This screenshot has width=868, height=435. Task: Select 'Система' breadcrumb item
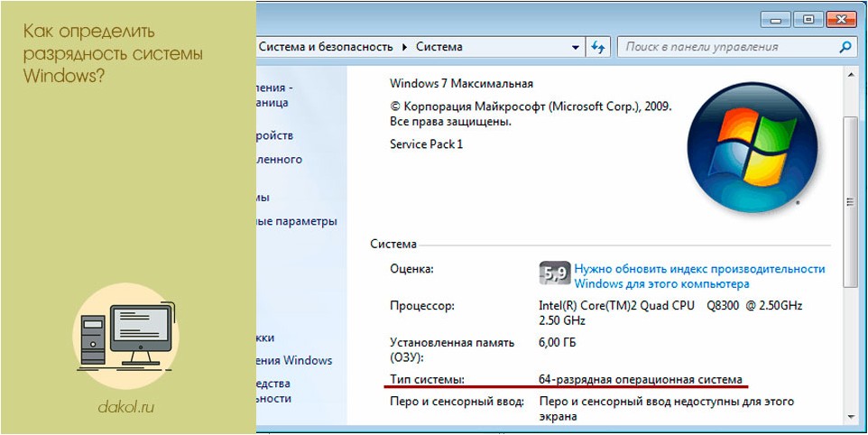coord(439,47)
